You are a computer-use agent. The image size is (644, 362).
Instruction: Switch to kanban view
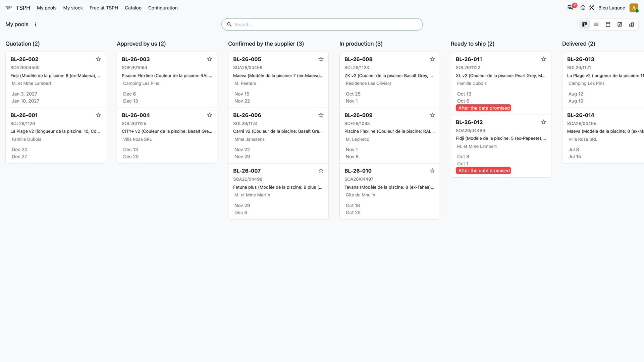coord(585,24)
